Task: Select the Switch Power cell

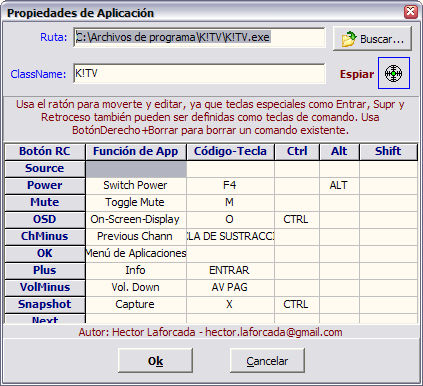Action: coord(136,186)
